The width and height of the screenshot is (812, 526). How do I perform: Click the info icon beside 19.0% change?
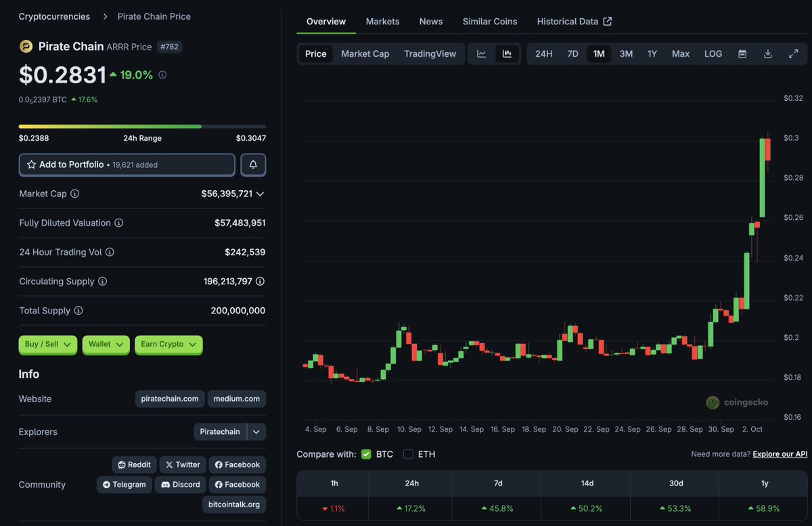point(162,75)
